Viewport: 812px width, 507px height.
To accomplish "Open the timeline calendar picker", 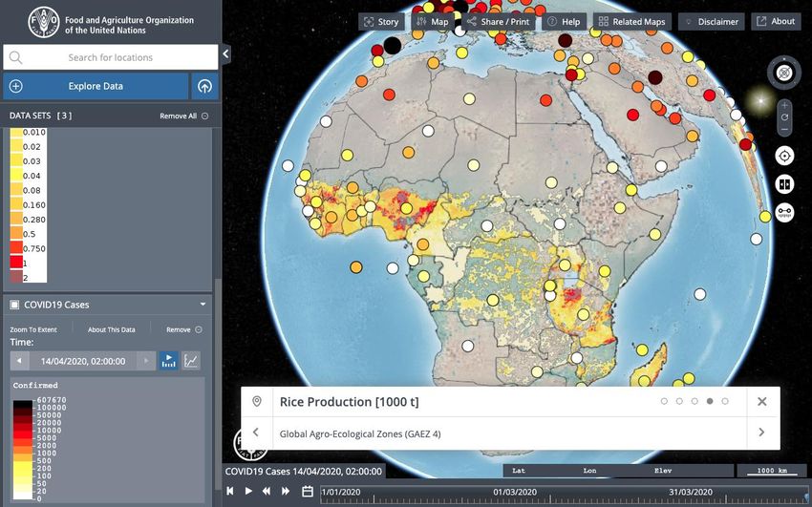I will point(308,491).
